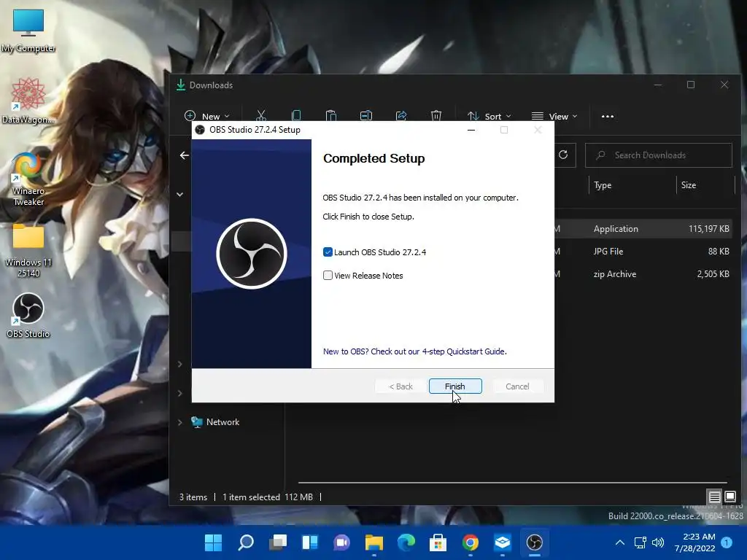The image size is (747, 560).
Task: Open Microsoft Store from taskbar
Action: tap(438, 542)
